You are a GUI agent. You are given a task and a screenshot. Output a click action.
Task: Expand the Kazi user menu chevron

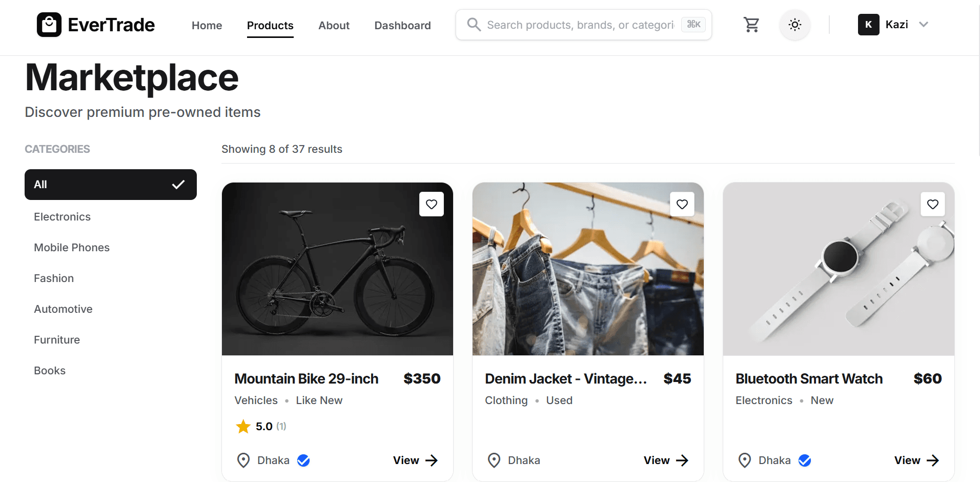pos(924,25)
